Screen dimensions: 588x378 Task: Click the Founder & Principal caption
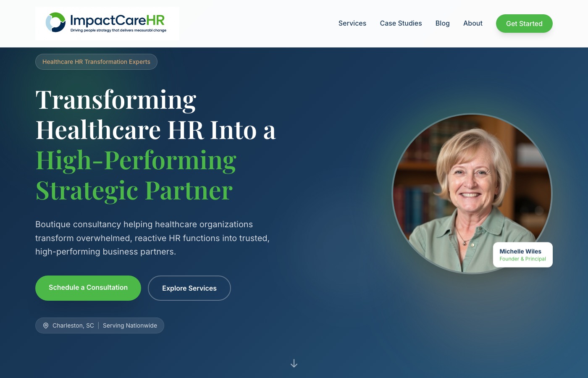point(522,259)
